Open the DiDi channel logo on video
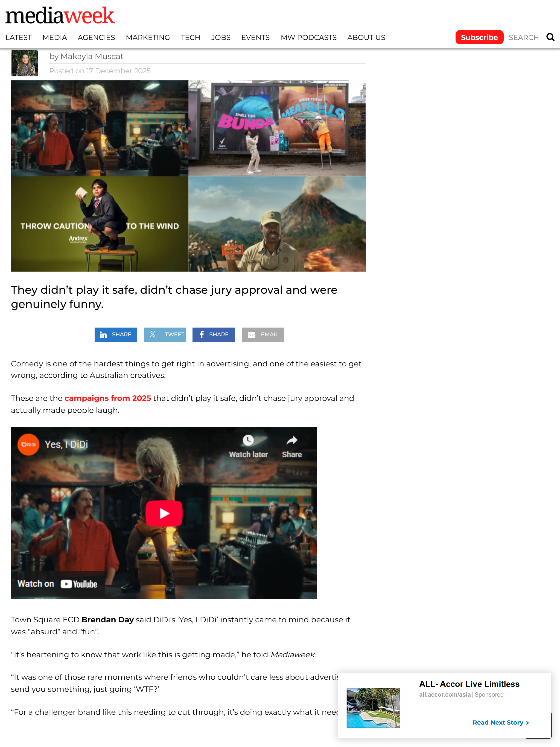 (x=28, y=444)
